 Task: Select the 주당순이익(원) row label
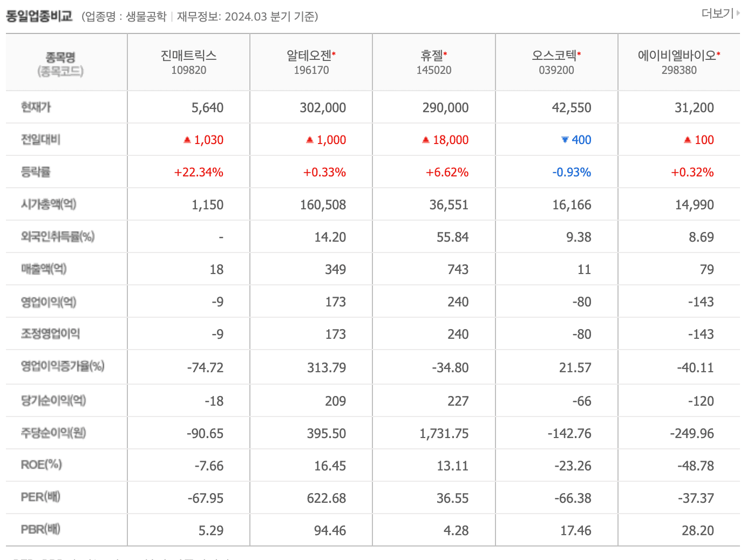tap(53, 433)
